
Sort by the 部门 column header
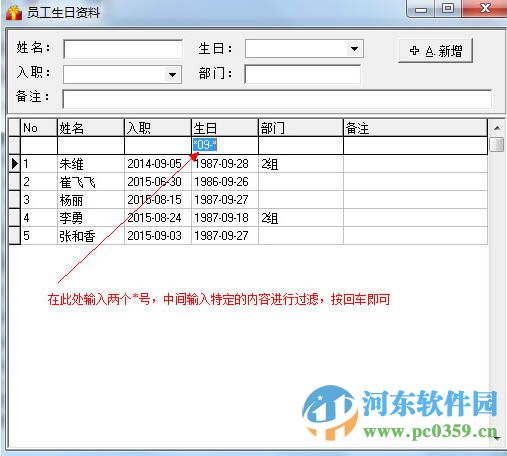301,128
